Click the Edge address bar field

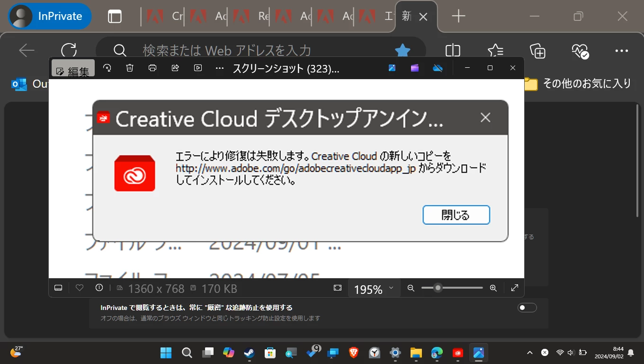tap(260, 50)
